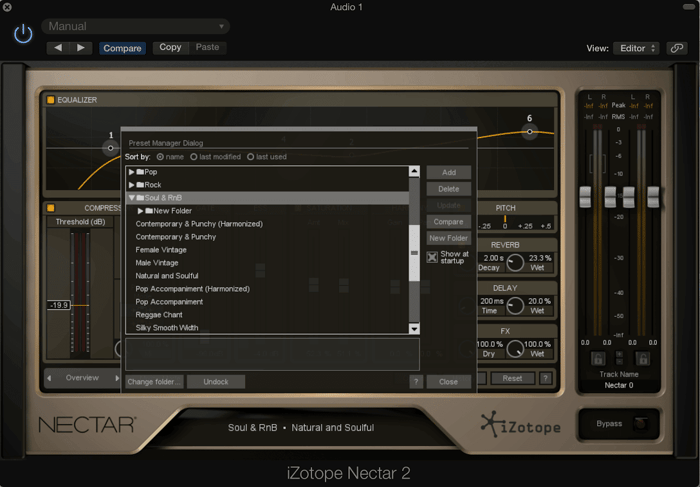Select Reggae Chant preset

tap(159, 315)
